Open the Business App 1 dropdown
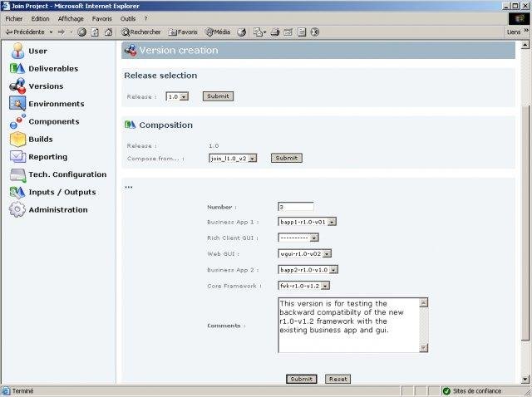 307,222
